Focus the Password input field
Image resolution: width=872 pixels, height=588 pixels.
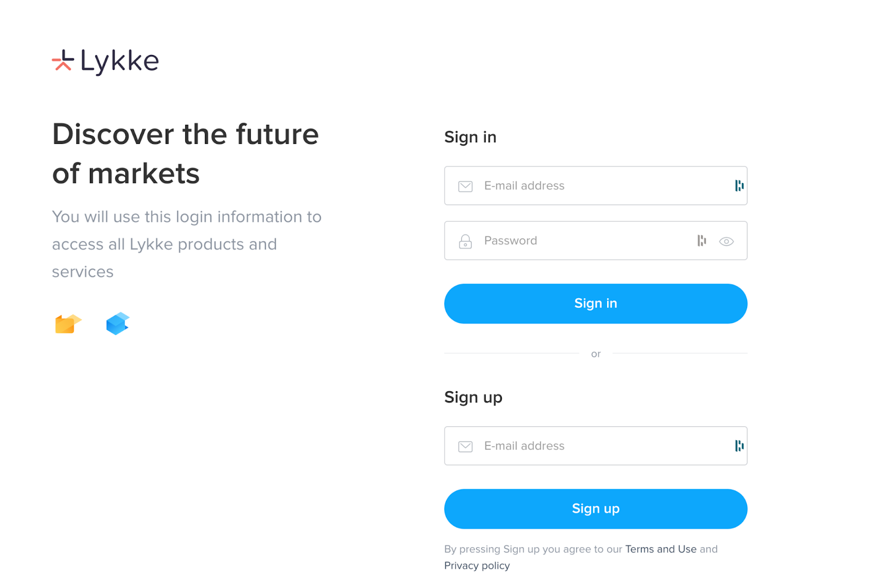coord(583,241)
